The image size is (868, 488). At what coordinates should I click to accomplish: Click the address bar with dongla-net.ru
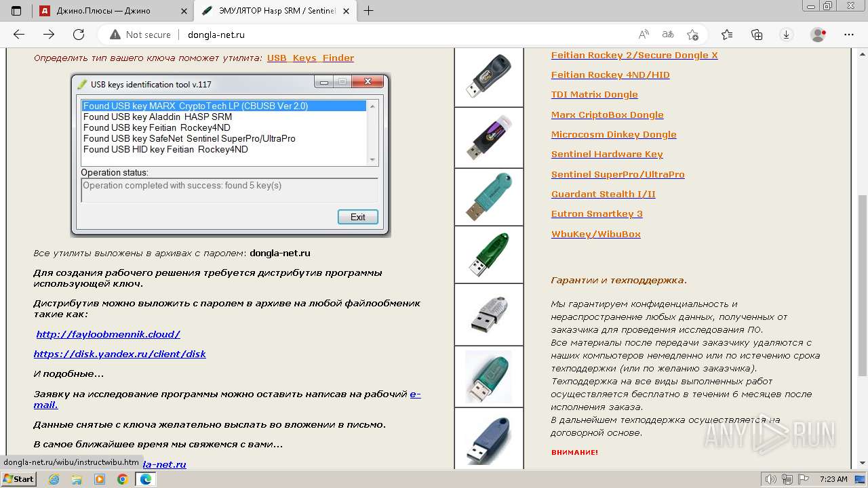(407, 35)
